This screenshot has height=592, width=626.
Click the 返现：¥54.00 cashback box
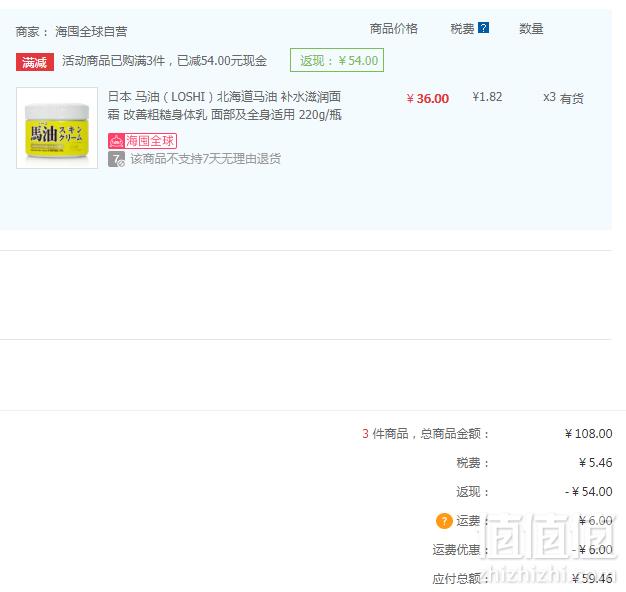(x=337, y=60)
